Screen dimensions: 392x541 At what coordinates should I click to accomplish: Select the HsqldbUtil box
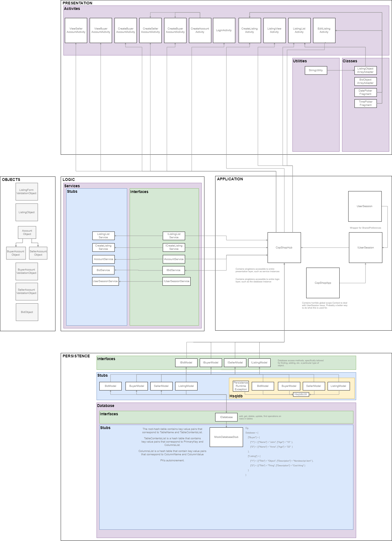(301, 394)
